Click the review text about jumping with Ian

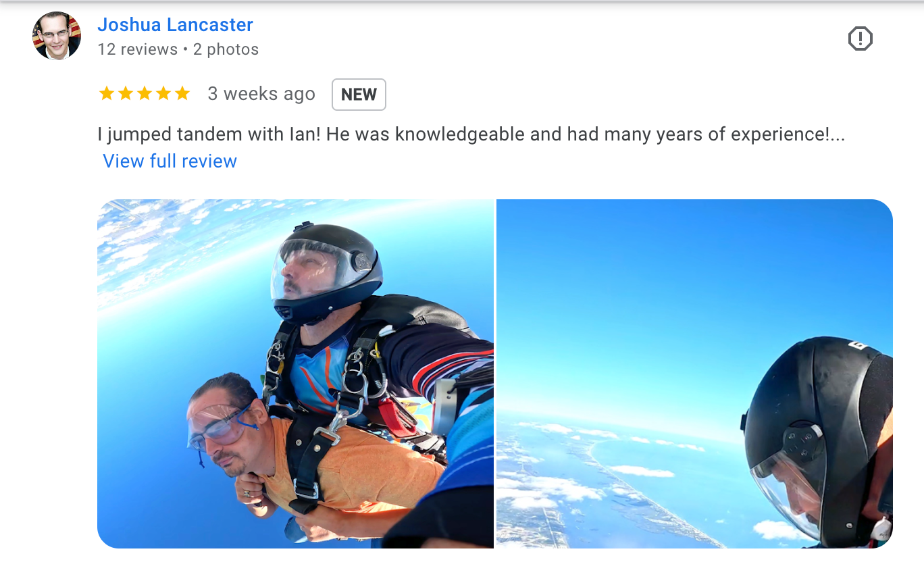471,134
